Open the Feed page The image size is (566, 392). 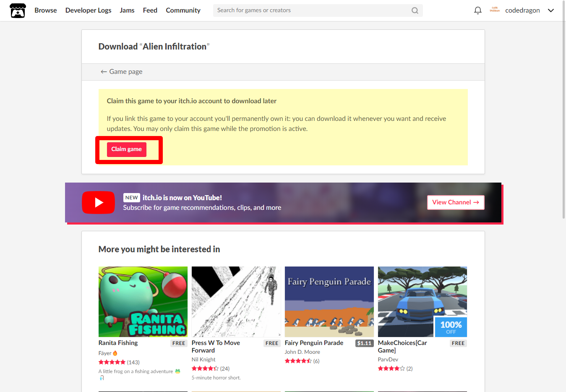point(150,10)
